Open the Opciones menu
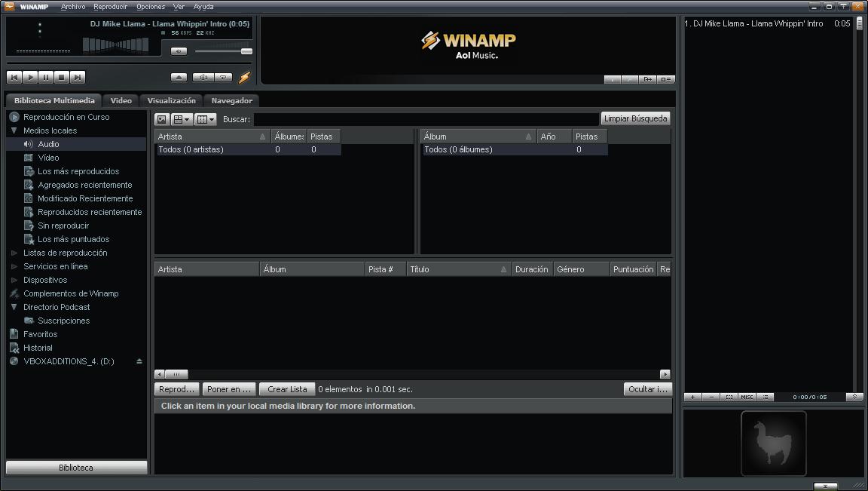 click(x=151, y=7)
